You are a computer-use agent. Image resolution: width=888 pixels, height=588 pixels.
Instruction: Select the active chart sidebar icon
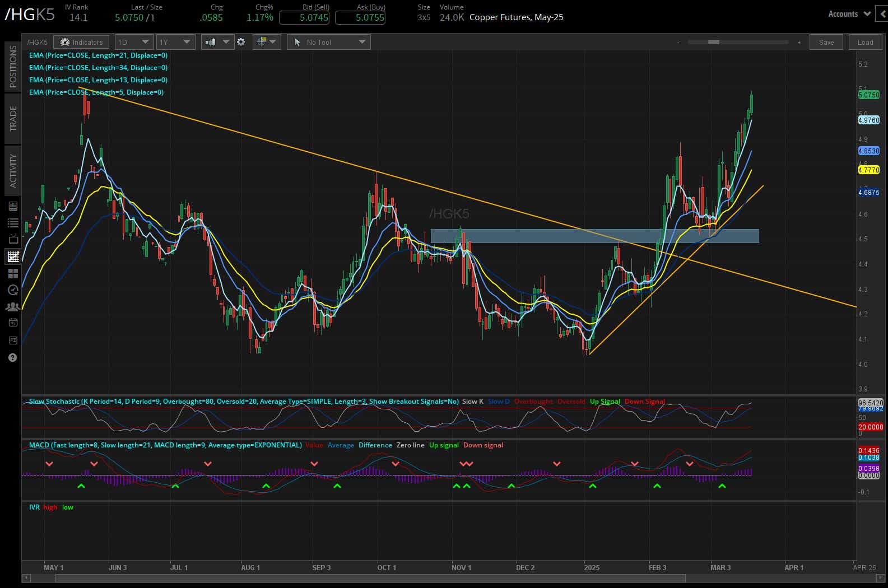click(13, 256)
